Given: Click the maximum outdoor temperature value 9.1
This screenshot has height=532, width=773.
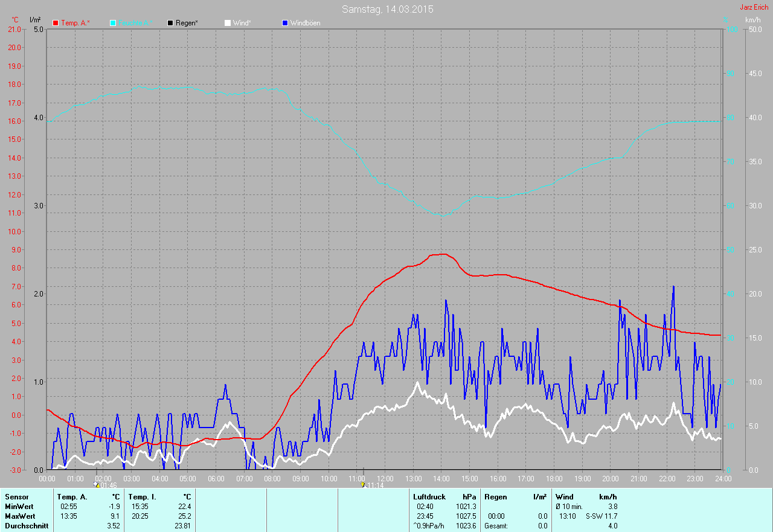Looking at the screenshot, I should pyautogui.click(x=115, y=516).
